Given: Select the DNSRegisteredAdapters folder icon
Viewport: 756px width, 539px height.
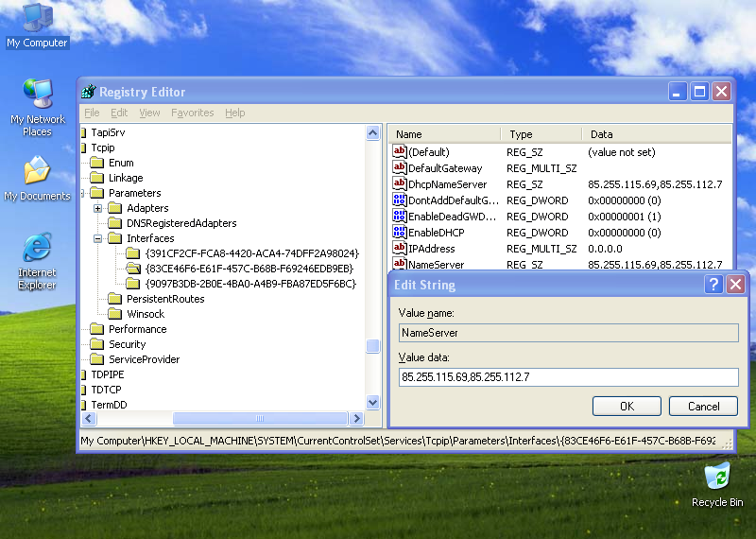Looking at the screenshot, I should pyautogui.click(x=114, y=223).
